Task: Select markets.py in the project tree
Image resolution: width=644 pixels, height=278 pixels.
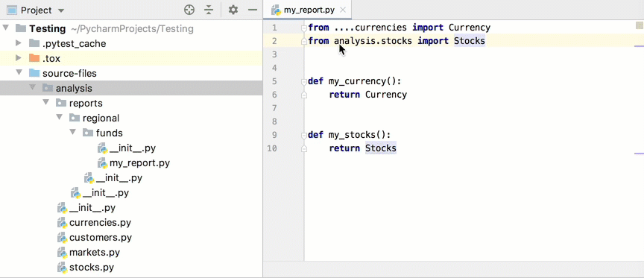Action: (95, 252)
